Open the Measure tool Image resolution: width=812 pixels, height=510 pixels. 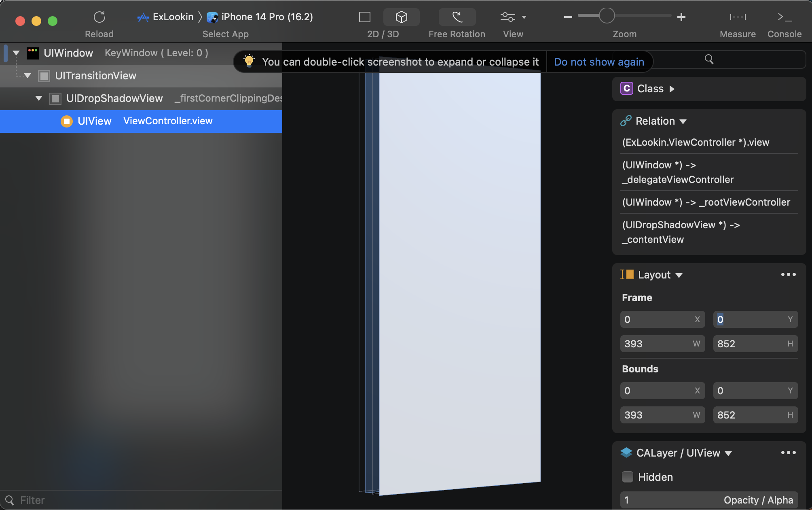pyautogui.click(x=738, y=17)
